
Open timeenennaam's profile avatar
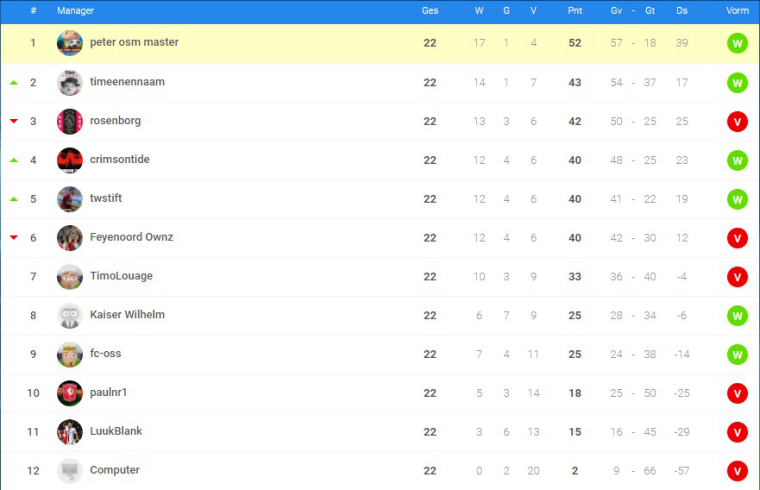(69, 82)
